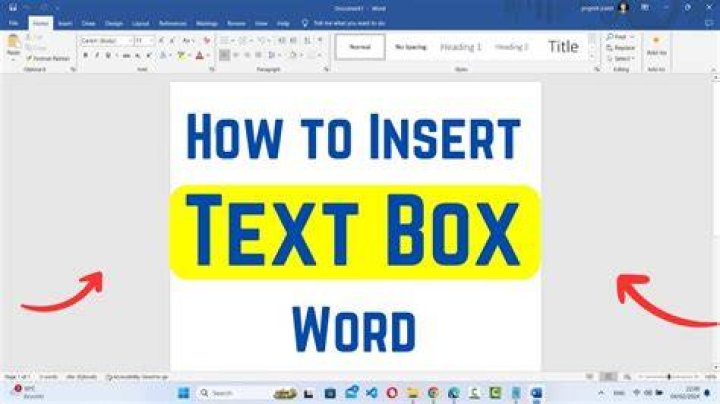Toggle Italic formatting
The height and width of the screenshot is (404, 720).
pos(97,56)
